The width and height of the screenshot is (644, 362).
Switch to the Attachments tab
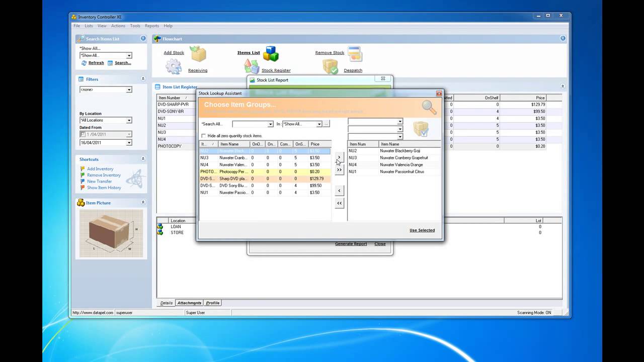[189, 303]
